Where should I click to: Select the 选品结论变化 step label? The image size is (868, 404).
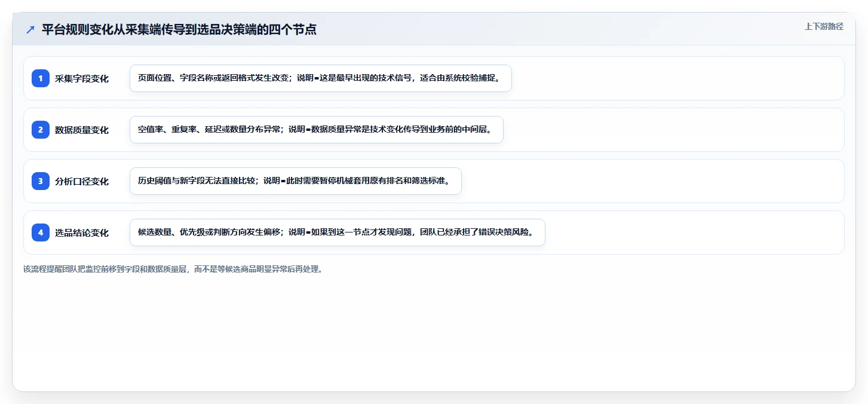[82, 232]
